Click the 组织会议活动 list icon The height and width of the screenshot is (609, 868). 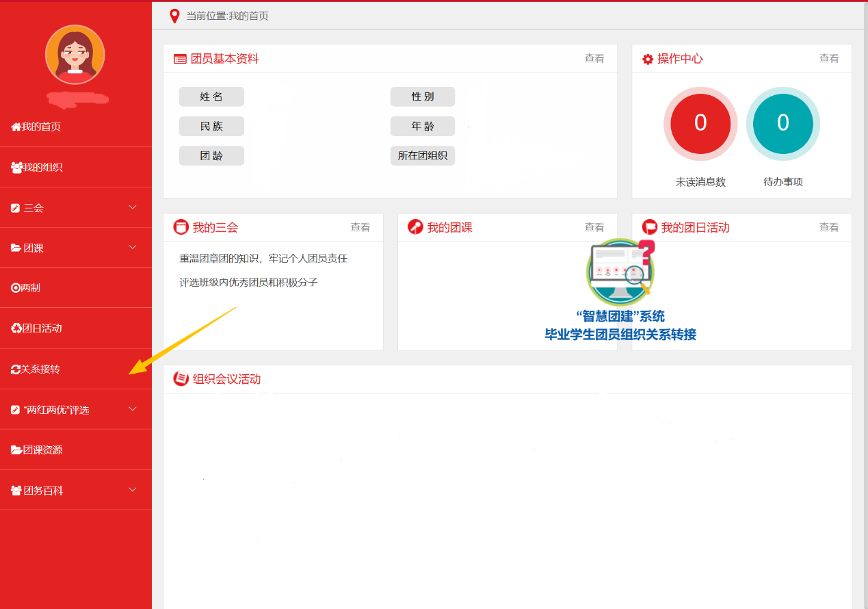point(181,379)
